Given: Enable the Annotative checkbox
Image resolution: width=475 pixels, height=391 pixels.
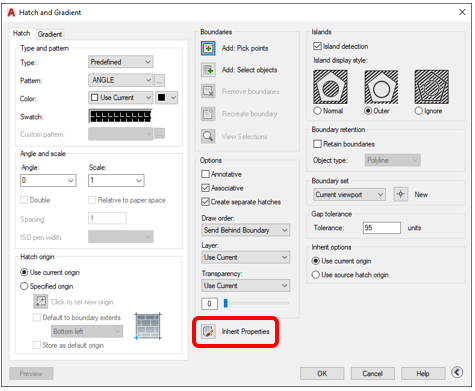Looking at the screenshot, I should pos(205,174).
